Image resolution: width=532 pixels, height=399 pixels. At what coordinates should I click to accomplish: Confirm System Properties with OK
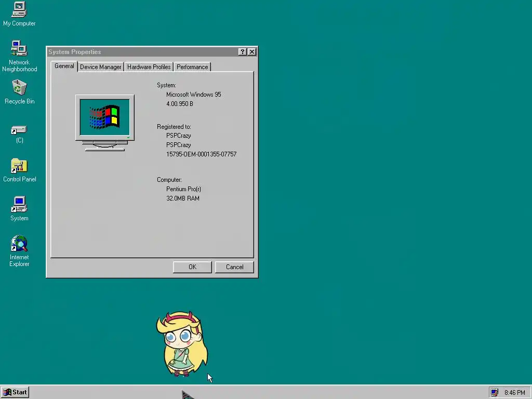click(192, 267)
